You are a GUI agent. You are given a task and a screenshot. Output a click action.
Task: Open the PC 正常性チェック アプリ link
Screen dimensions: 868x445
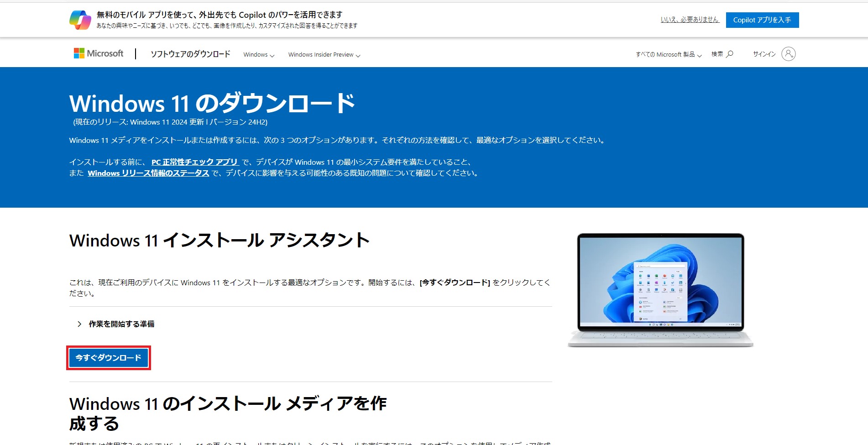[x=195, y=162]
